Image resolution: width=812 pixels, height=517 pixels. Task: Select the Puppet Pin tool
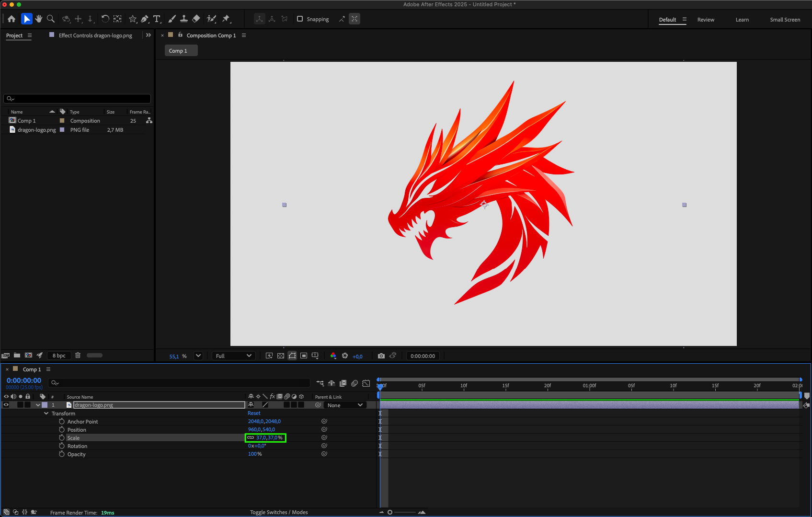tap(226, 19)
